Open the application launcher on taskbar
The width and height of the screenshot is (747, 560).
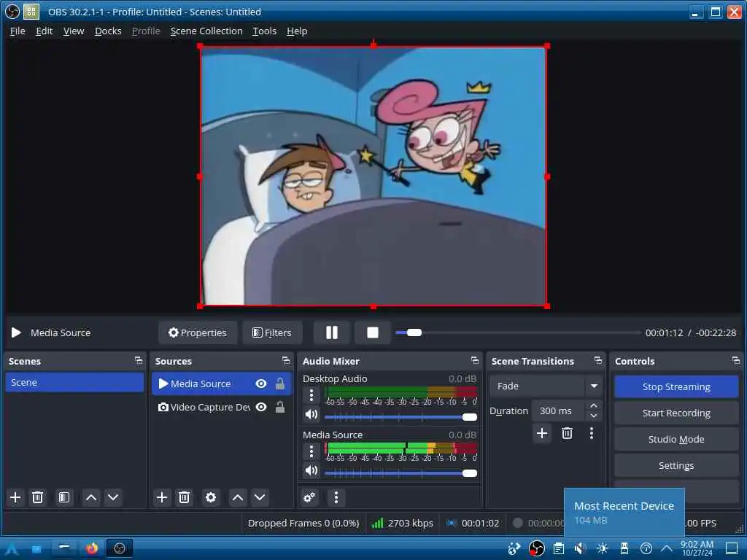[12, 548]
